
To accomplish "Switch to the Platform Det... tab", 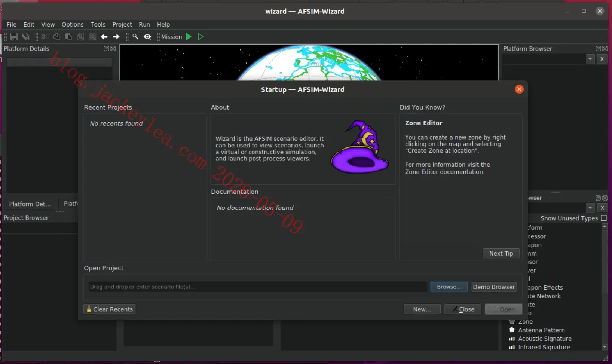I will tap(30, 204).
